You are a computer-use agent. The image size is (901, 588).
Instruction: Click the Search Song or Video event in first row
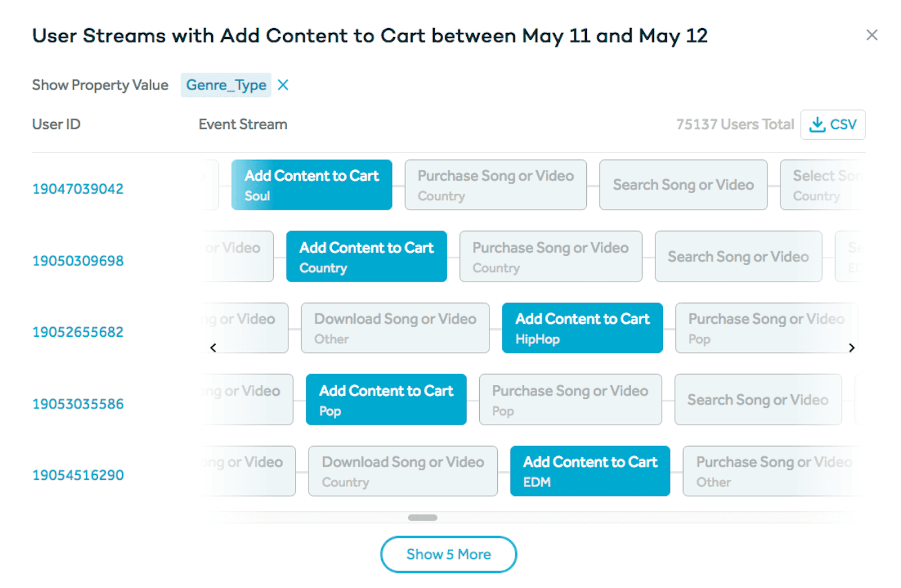[683, 185]
